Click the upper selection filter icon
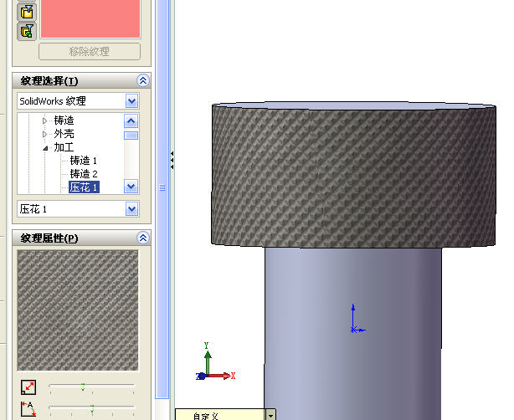Image resolution: width=514 pixels, height=420 pixels. (27, 12)
